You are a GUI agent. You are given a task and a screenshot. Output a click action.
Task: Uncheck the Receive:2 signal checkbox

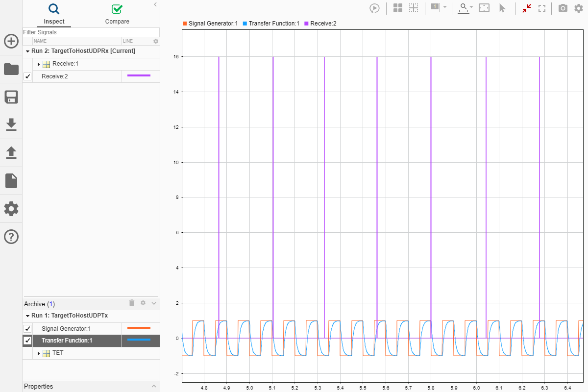[27, 76]
